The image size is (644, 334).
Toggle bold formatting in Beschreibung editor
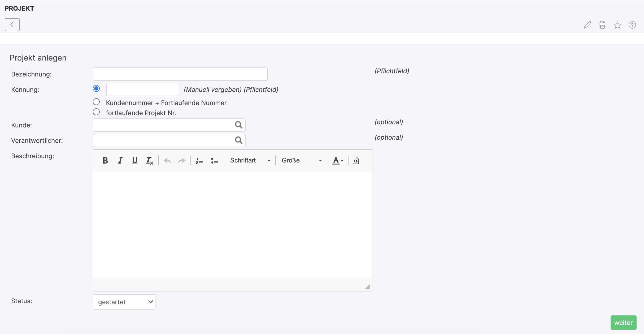pyautogui.click(x=105, y=160)
